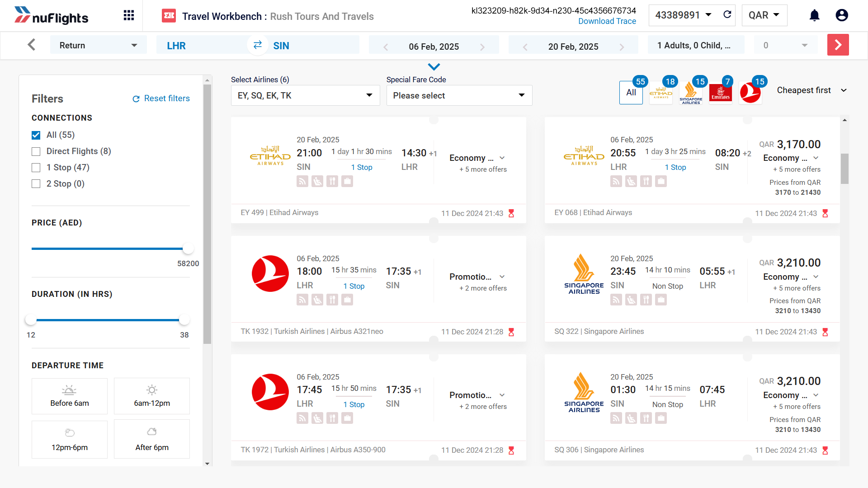Click wifi amenity icon on EY 499
This screenshot has height=488, width=868.
[x=302, y=181]
